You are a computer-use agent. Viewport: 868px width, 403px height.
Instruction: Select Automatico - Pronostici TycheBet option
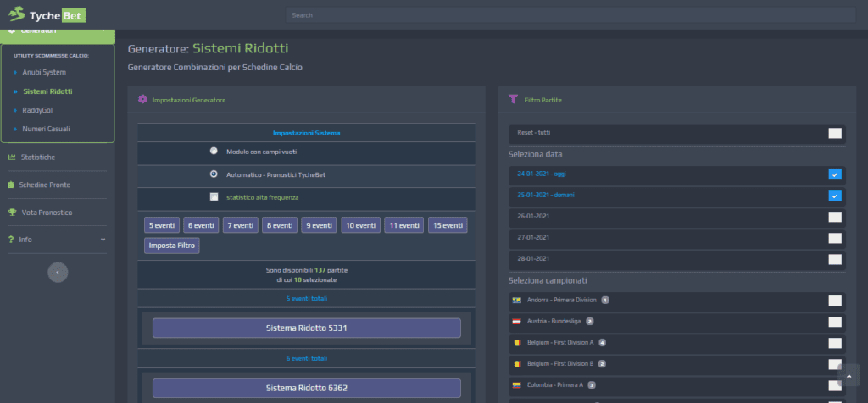click(x=214, y=174)
